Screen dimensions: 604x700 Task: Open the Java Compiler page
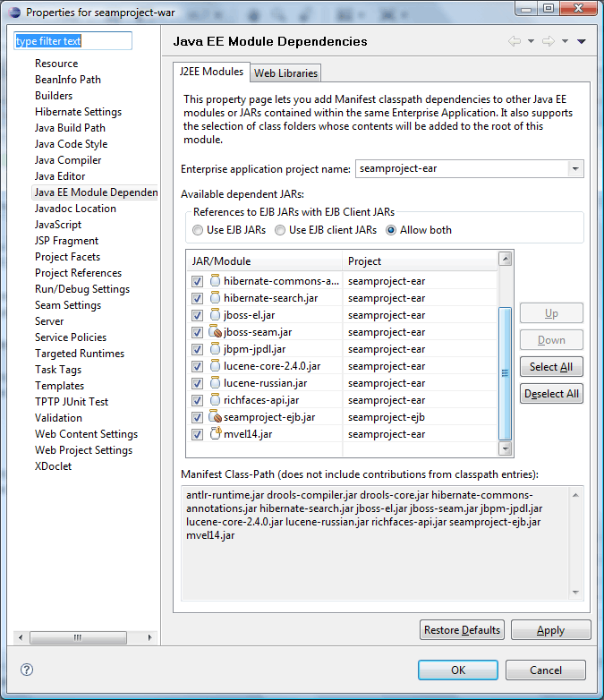point(68,160)
